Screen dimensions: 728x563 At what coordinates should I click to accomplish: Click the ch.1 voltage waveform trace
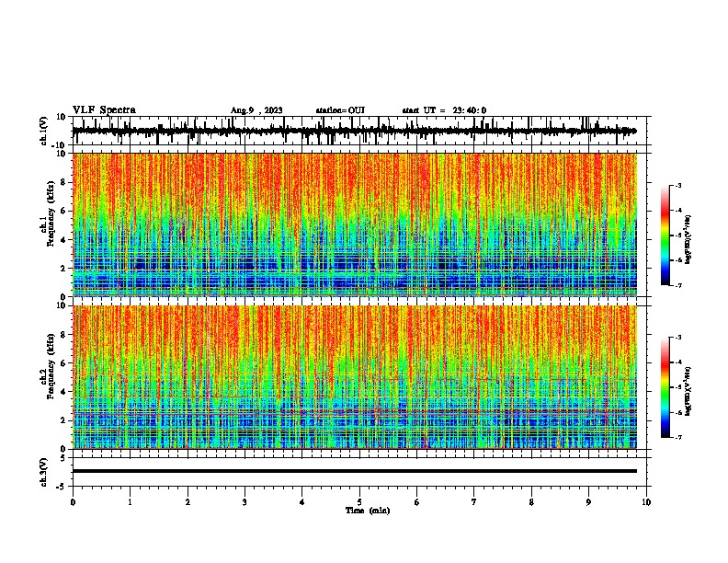pos(354,131)
